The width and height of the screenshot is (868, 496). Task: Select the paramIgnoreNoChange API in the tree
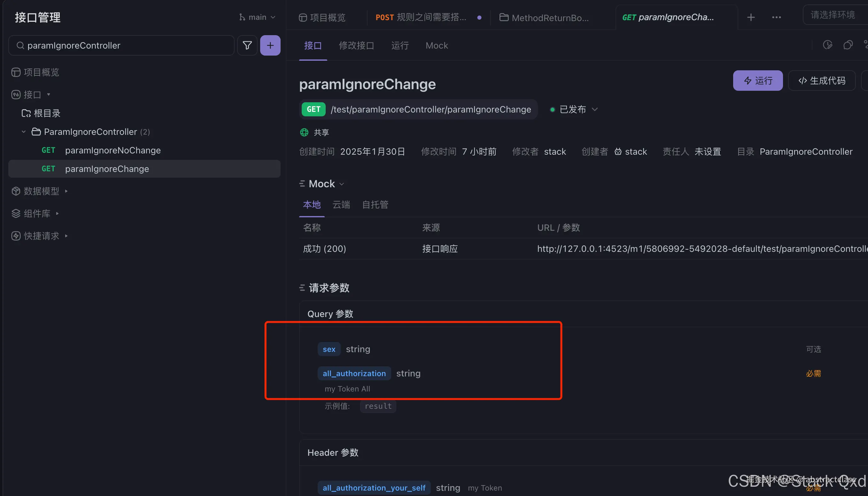tap(113, 150)
